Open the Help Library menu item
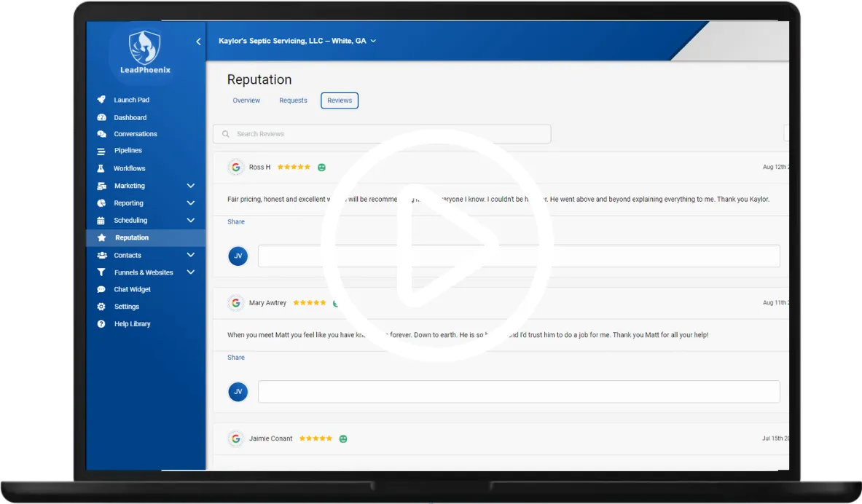The image size is (862, 504). [132, 323]
